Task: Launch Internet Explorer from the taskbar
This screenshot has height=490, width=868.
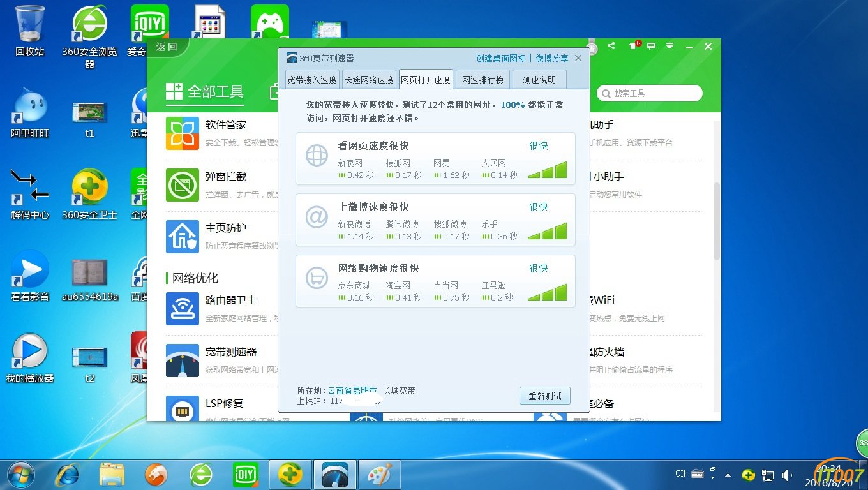Action: (68, 475)
